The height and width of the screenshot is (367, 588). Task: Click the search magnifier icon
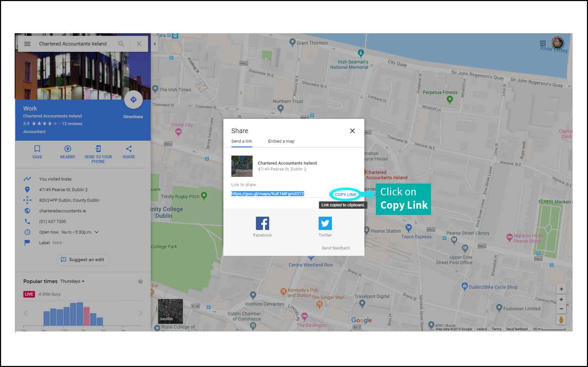point(121,44)
